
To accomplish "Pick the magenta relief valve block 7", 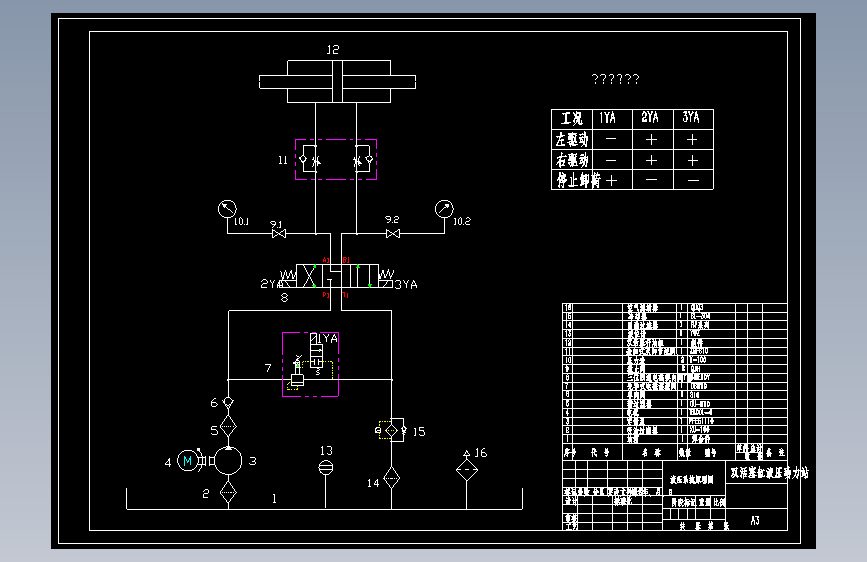I will (x=311, y=364).
